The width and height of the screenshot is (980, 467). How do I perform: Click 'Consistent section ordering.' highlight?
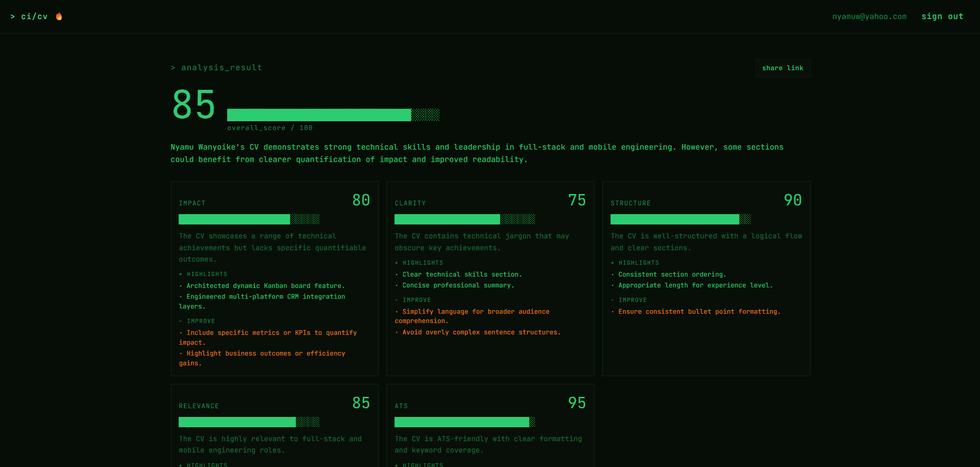[668, 275]
